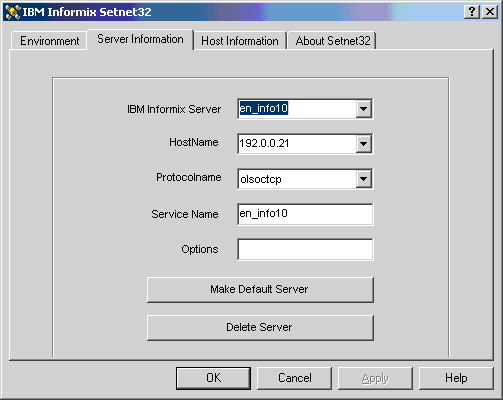The height and width of the screenshot is (400, 503).
Task: Click the question mark help button in title bar
Action: (x=472, y=12)
